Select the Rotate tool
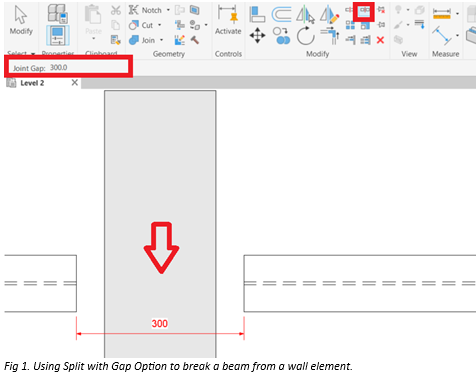 click(305, 36)
